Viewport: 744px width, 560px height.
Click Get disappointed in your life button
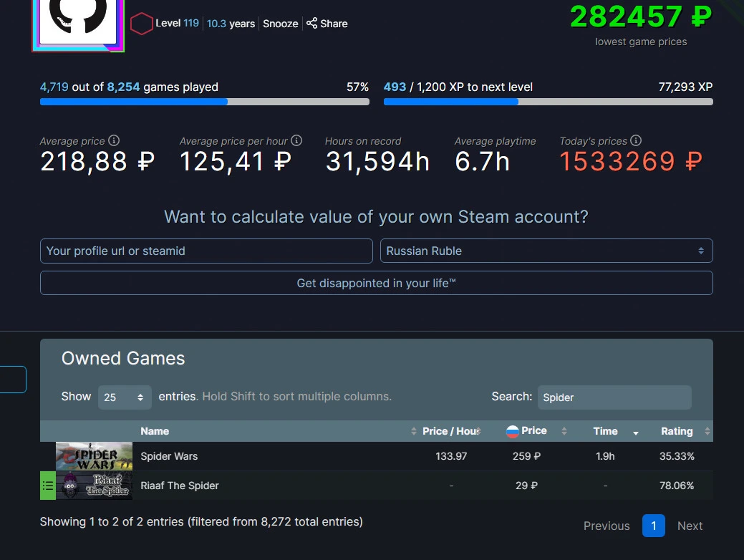(x=376, y=284)
